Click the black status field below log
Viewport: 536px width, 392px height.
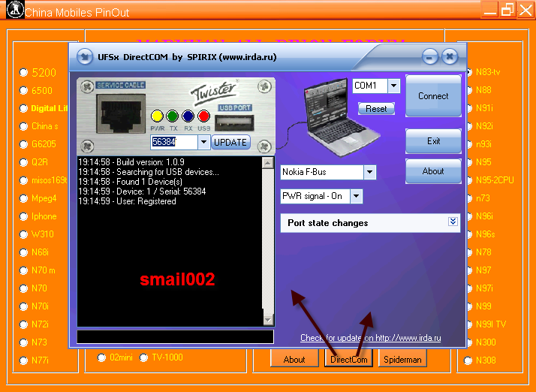pos(176,336)
